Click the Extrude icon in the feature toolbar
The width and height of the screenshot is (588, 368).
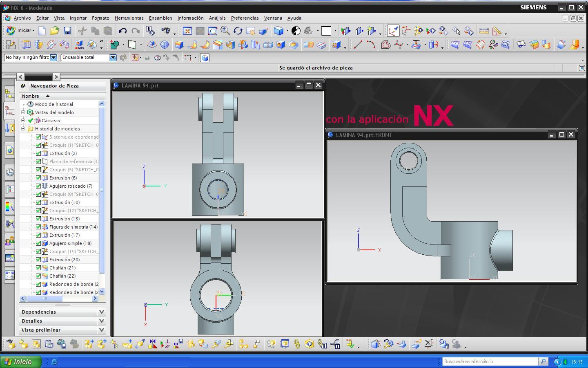point(26,45)
